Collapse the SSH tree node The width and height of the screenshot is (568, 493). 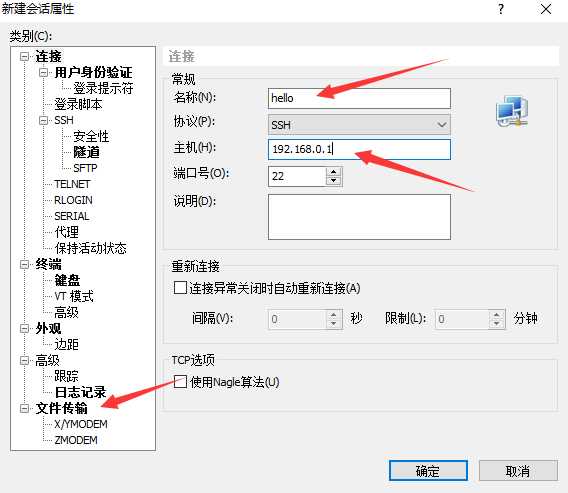coord(43,120)
